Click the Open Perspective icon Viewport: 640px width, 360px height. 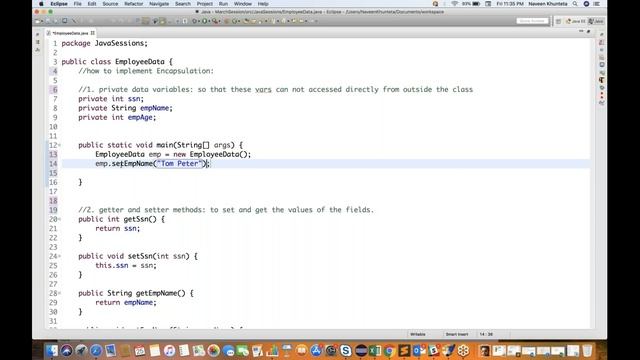[558, 21]
